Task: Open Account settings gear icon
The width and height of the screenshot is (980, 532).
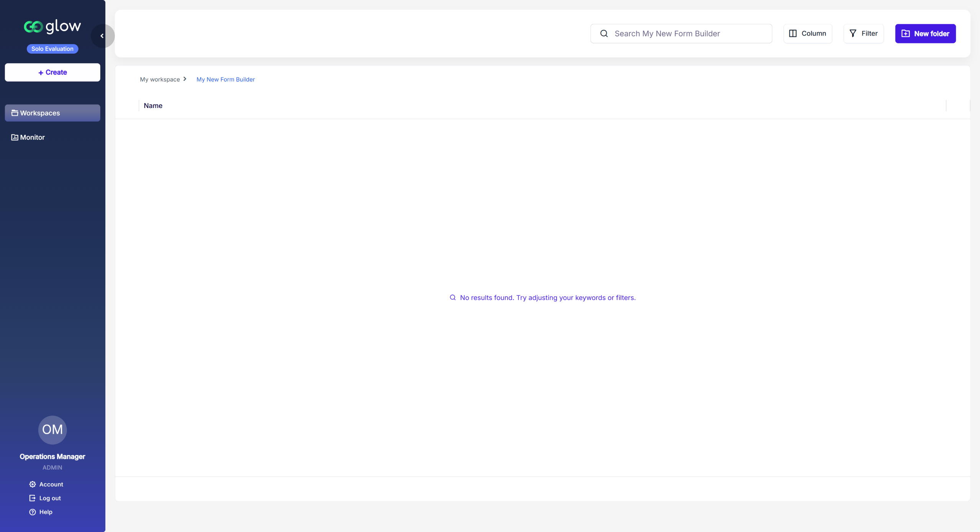Action: point(33,484)
